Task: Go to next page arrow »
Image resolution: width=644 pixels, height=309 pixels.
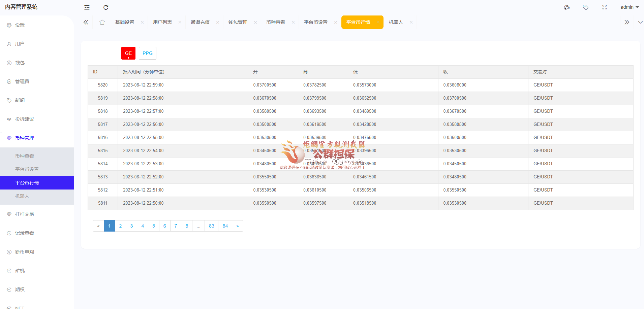Action: (238, 226)
